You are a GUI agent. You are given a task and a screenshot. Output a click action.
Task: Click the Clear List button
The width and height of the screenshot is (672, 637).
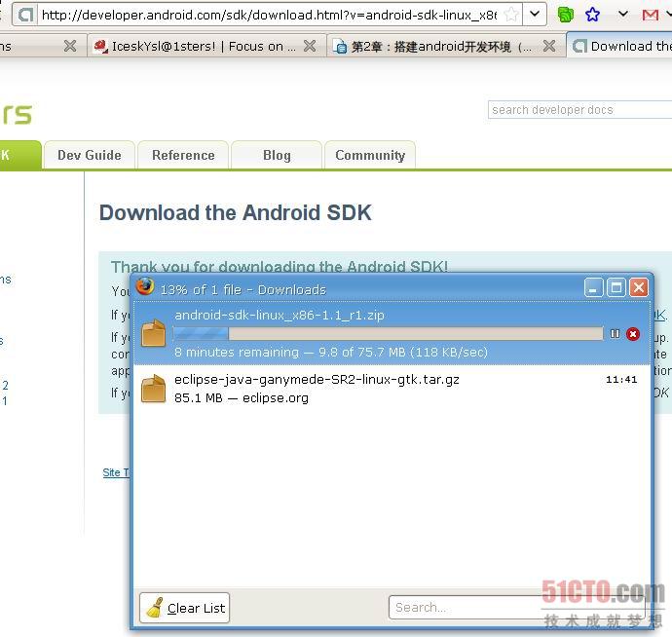pos(184,608)
